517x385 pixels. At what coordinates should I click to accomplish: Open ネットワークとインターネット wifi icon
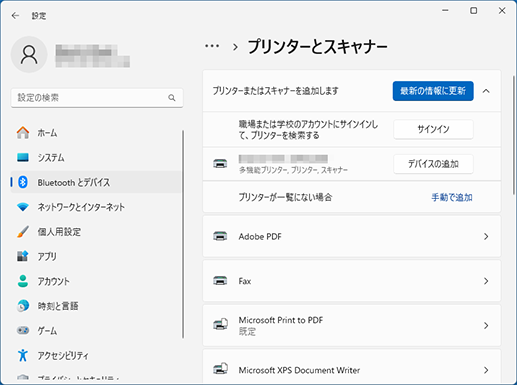[x=23, y=207]
